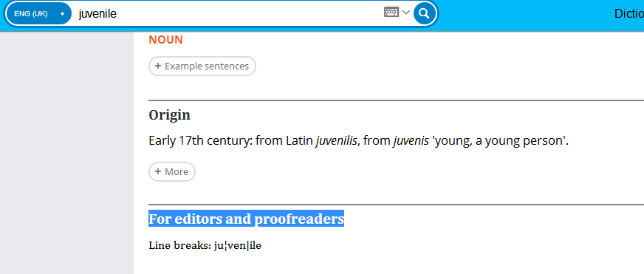Screen dimensions: 644x274
Task: Show more origin details with More button
Action: [x=171, y=172]
